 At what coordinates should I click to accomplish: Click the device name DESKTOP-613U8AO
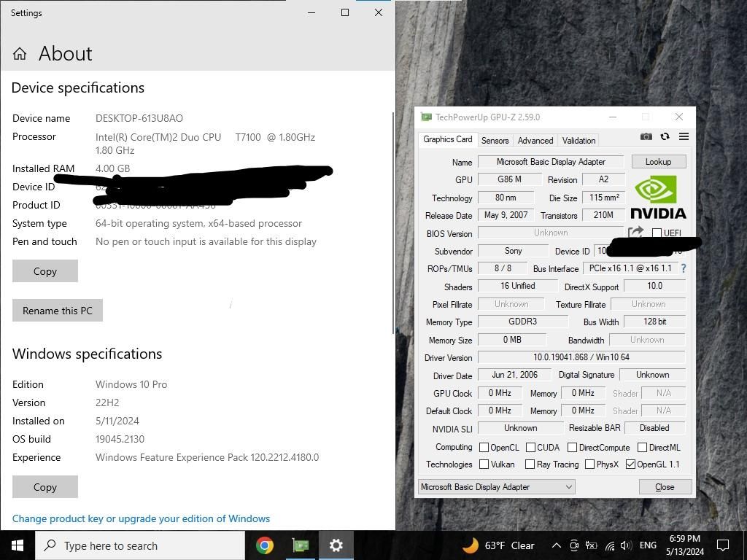[139, 118]
